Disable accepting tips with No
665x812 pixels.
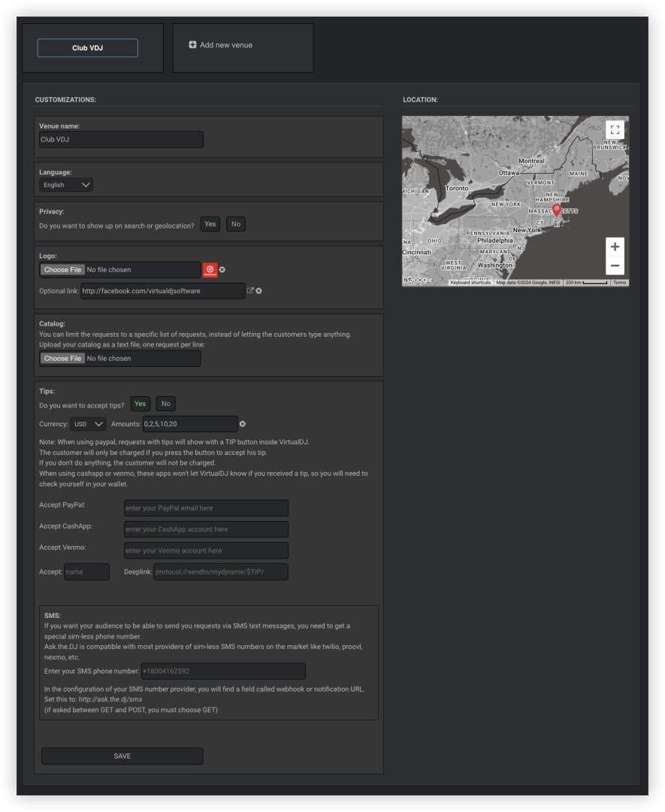tap(165, 404)
